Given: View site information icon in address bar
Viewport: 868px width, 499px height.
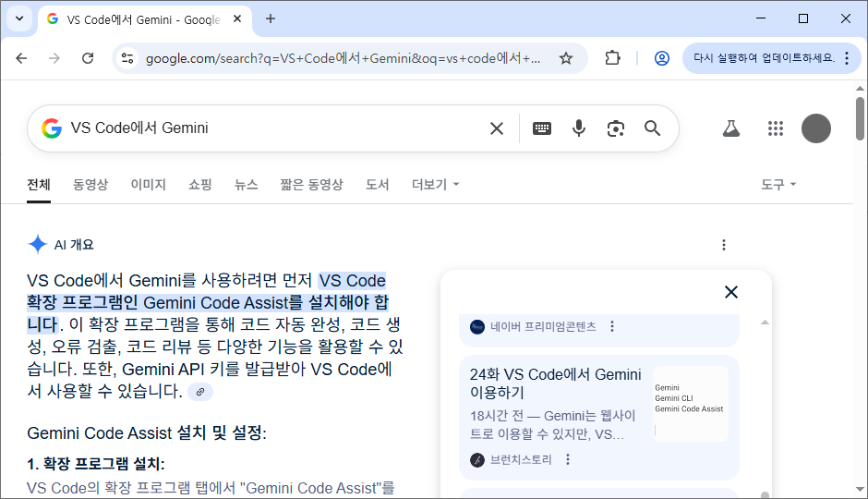Looking at the screenshot, I should tap(127, 58).
